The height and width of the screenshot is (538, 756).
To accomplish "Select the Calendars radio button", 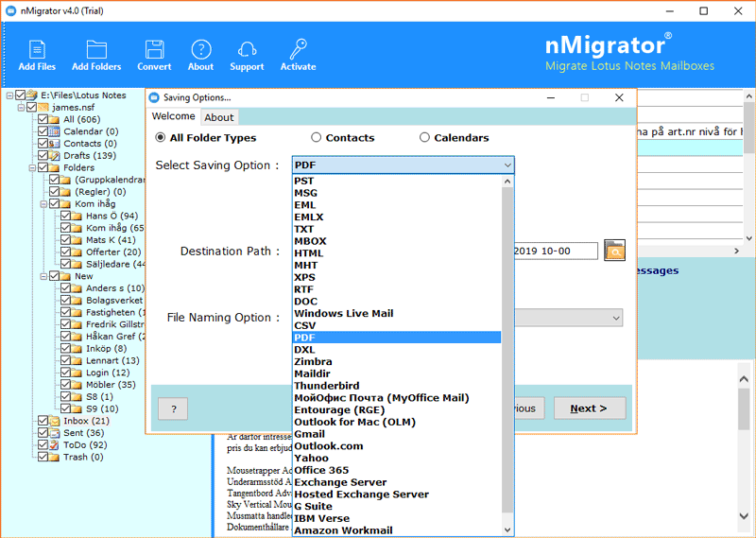I will pos(424,137).
